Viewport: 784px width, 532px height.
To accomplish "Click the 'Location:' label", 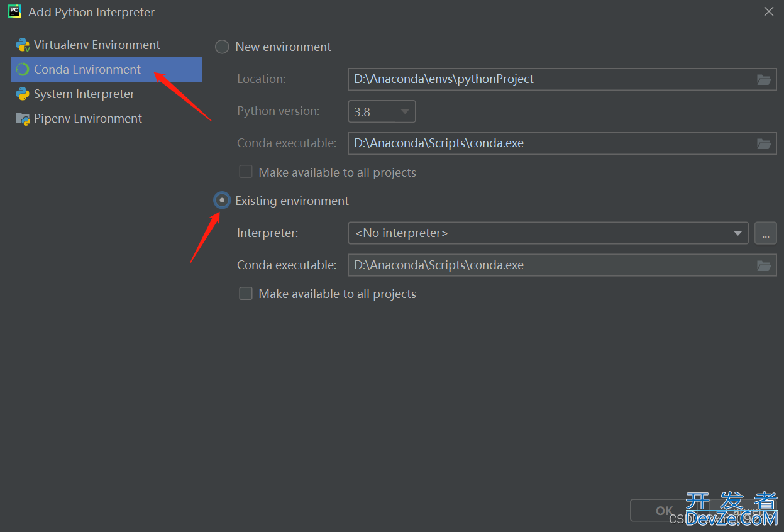I will click(x=261, y=79).
